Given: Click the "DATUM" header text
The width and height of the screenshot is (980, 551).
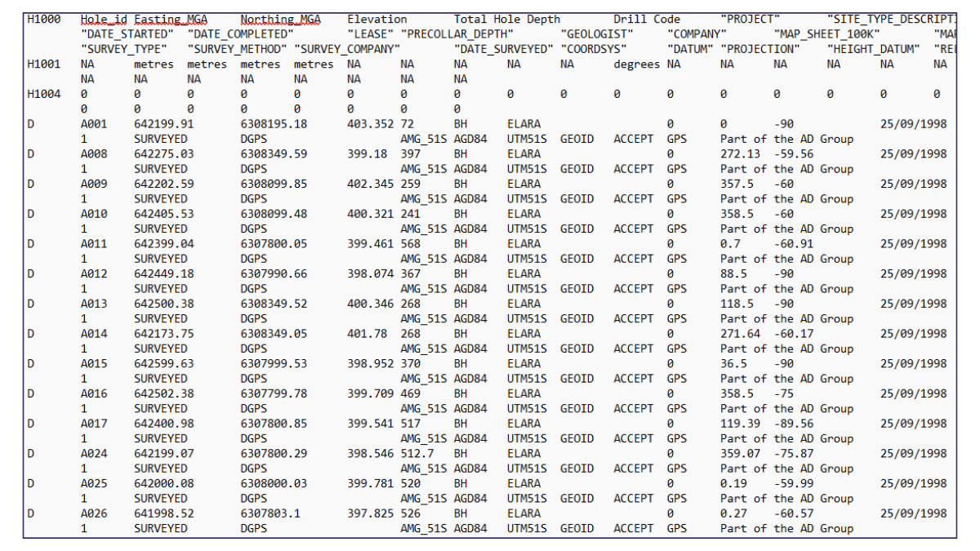Looking at the screenshot, I should point(690,49).
